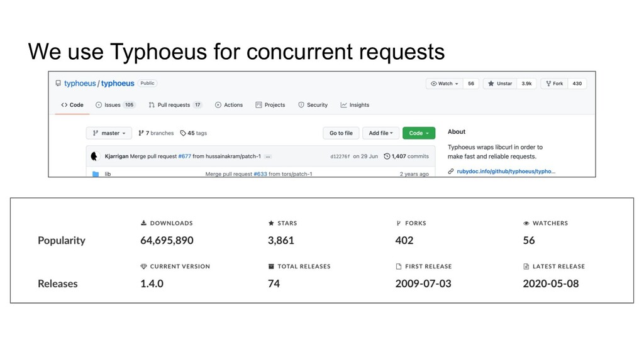Click the downloads value 64,695,890
The height and width of the screenshot is (362, 644).
point(167,241)
